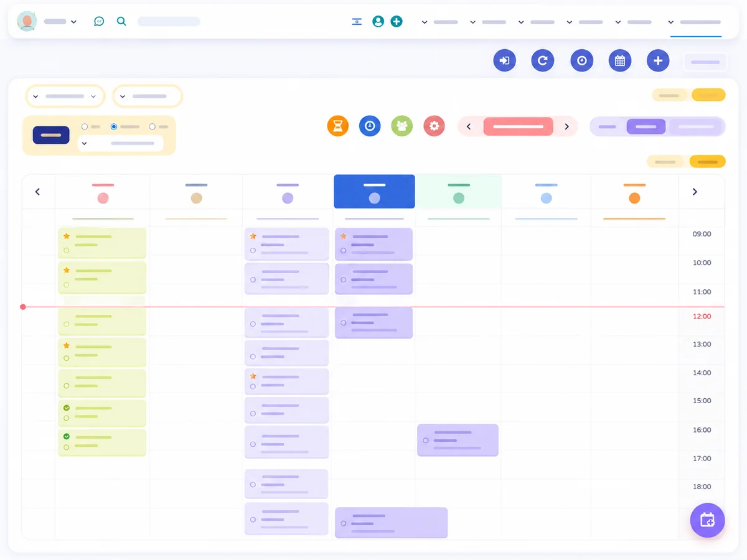Open the red gear settings icon
This screenshot has height=560, width=747.
click(x=434, y=126)
